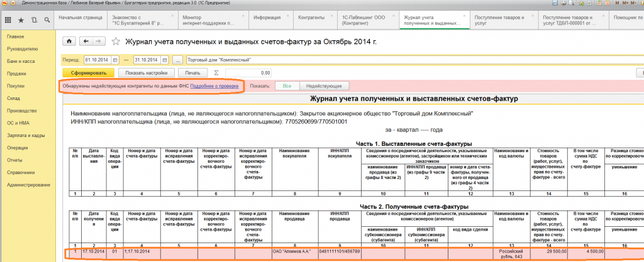Navigate back with left arrow button
Image resolution: width=644 pixels, height=262 pixels.
86,41
